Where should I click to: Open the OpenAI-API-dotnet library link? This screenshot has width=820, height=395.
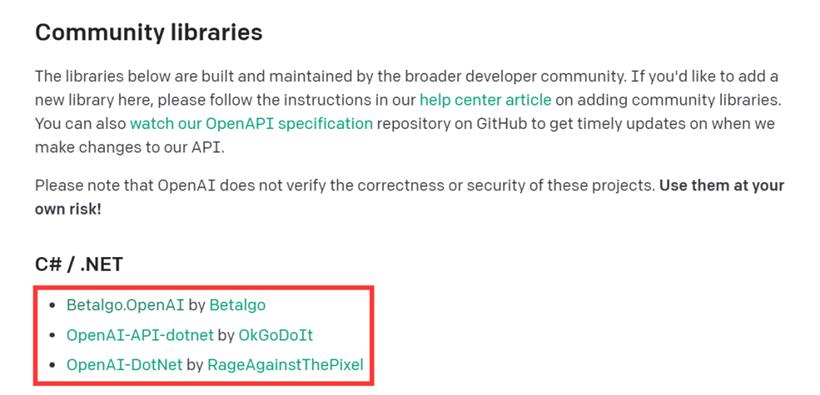pyautogui.click(x=140, y=335)
